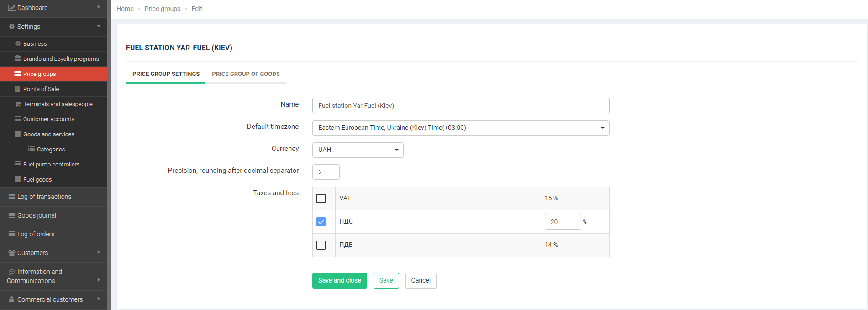Image resolution: width=868 pixels, height=310 pixels.
Task: Click the Customers group icon
Action: tap(12, 253)
